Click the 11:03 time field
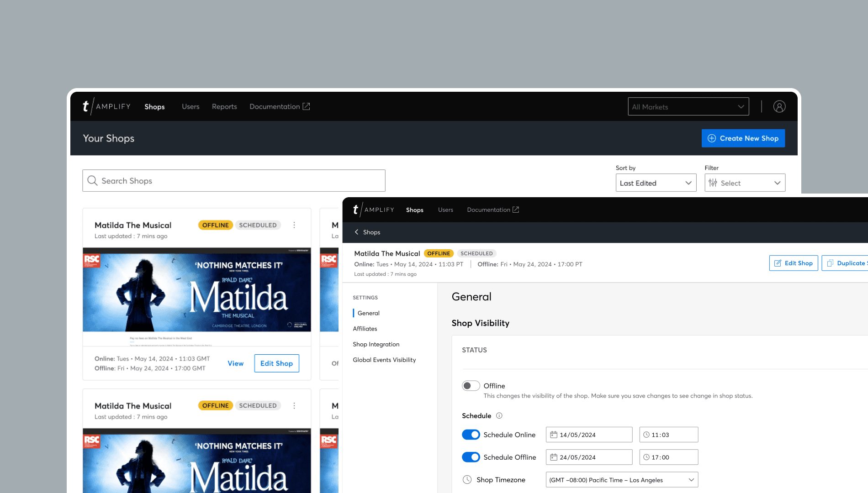The width and height of the screenshot is (868, 493). coord(669,435)
